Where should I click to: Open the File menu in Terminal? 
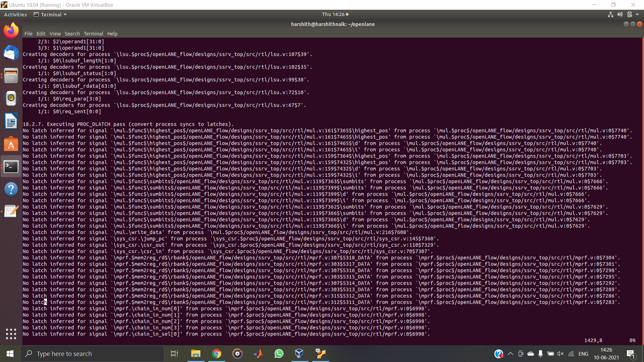[28, 34]
